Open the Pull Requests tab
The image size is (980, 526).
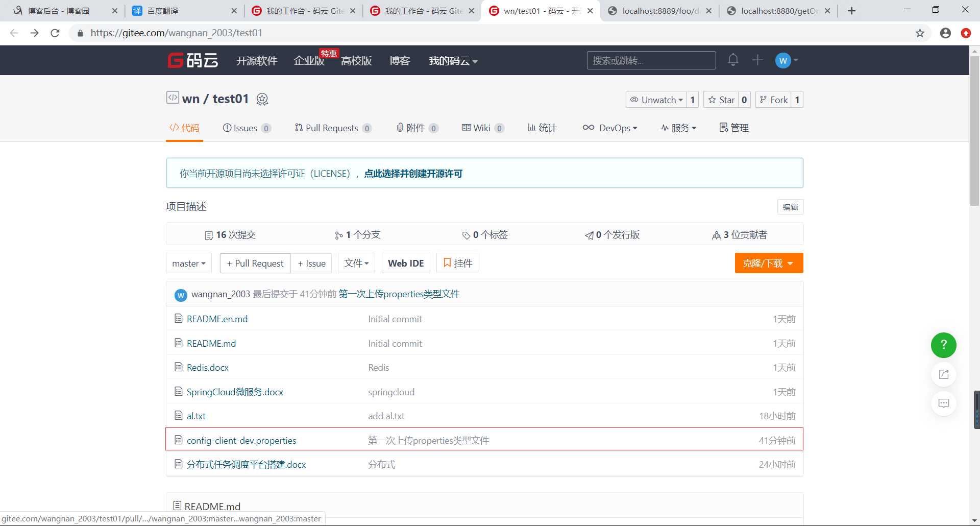pos(333,128)
